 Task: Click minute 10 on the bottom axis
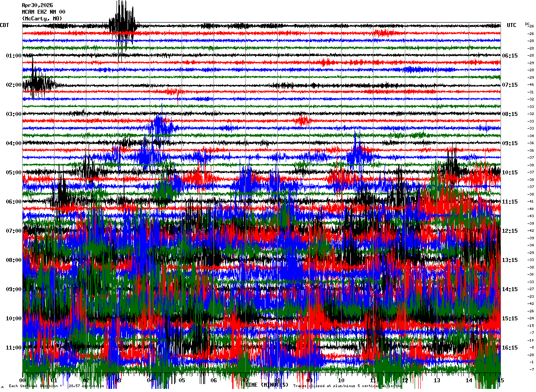(x=341, y=380)
